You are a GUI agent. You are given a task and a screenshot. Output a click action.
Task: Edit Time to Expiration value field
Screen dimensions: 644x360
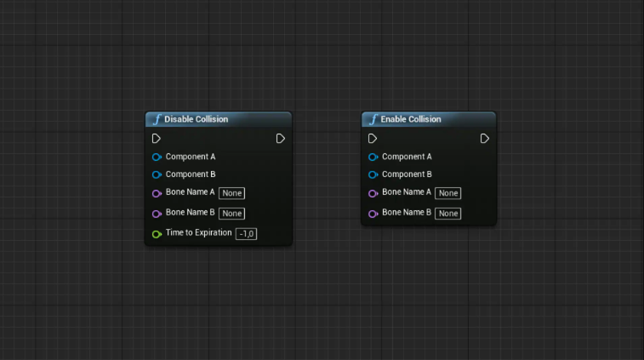[246, 234]
